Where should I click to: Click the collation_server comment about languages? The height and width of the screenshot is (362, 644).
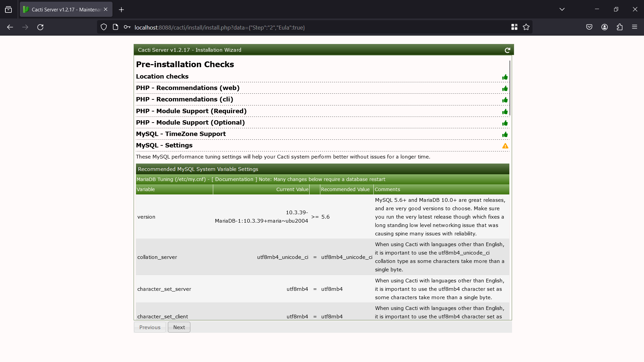coord(440,257)
